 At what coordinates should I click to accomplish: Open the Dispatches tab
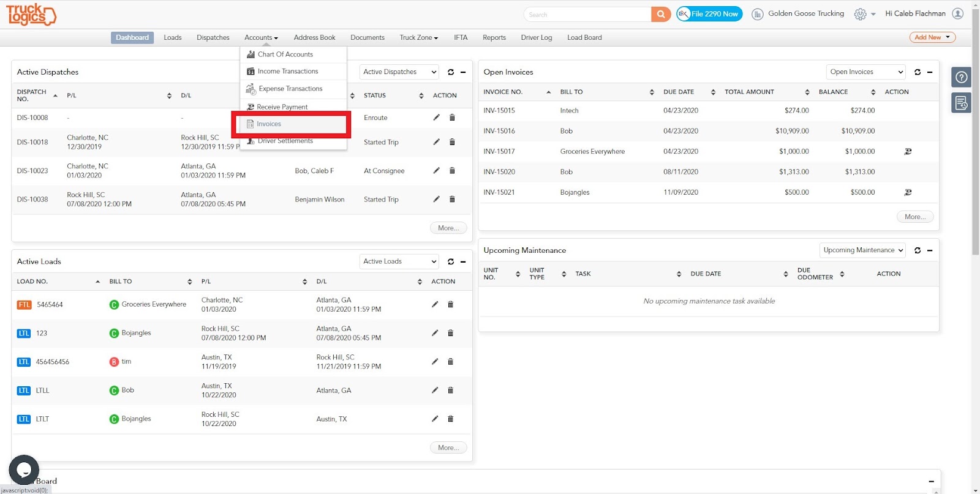coord(213,38)
